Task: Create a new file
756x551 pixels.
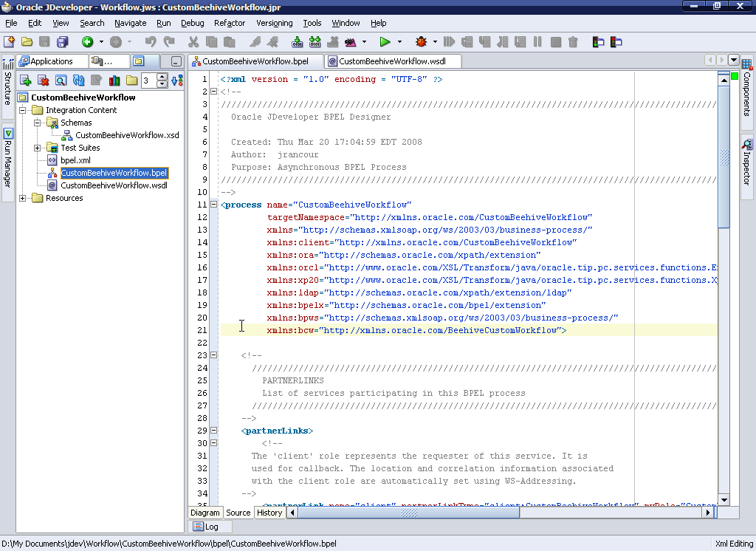Action: [x=10, y=42]
